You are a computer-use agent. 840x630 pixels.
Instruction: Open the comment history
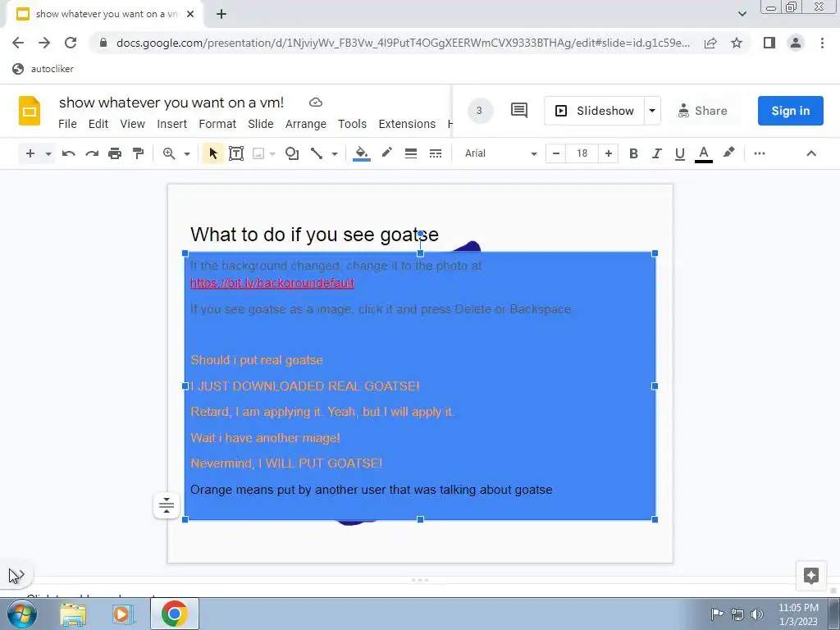coord(518,111)
